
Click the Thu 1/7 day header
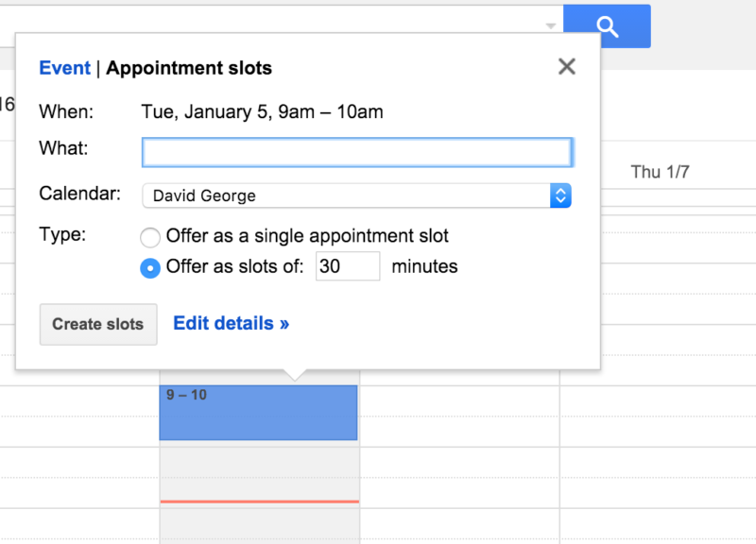[660, 172]
